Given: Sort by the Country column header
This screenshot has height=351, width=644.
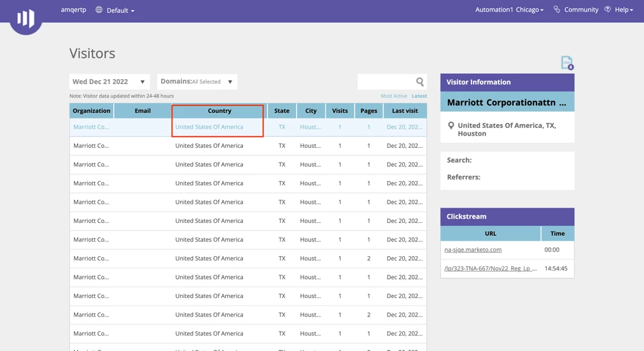Looking at the screenshot, I should click(220, 111).
